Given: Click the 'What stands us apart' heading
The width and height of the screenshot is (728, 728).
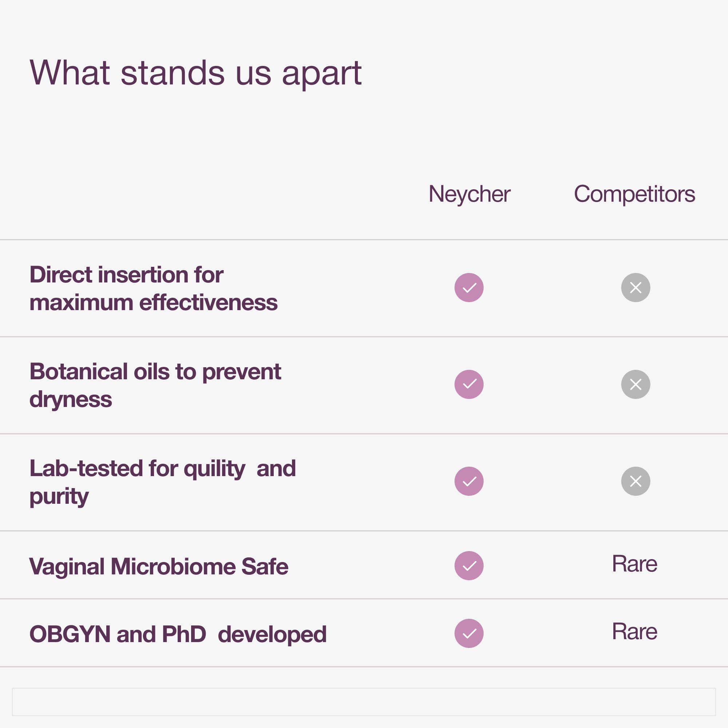Looking at the screenshot, I should click(x=195, y=74).
